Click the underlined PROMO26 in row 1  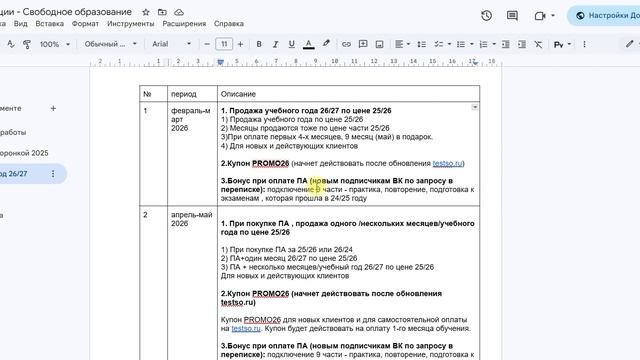270,163
